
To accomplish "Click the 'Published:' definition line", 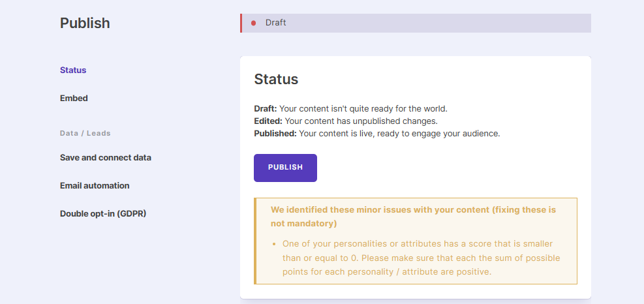I will [376, 133].
